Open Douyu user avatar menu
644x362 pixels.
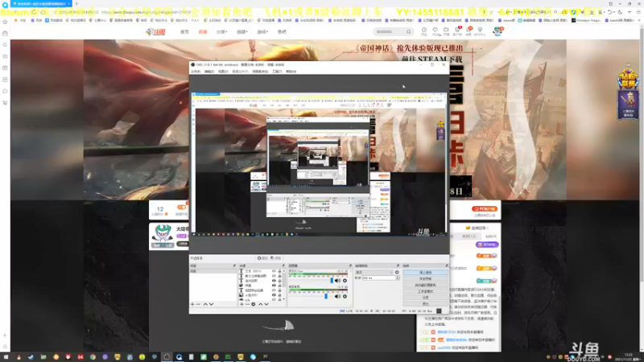pos(497,31)
